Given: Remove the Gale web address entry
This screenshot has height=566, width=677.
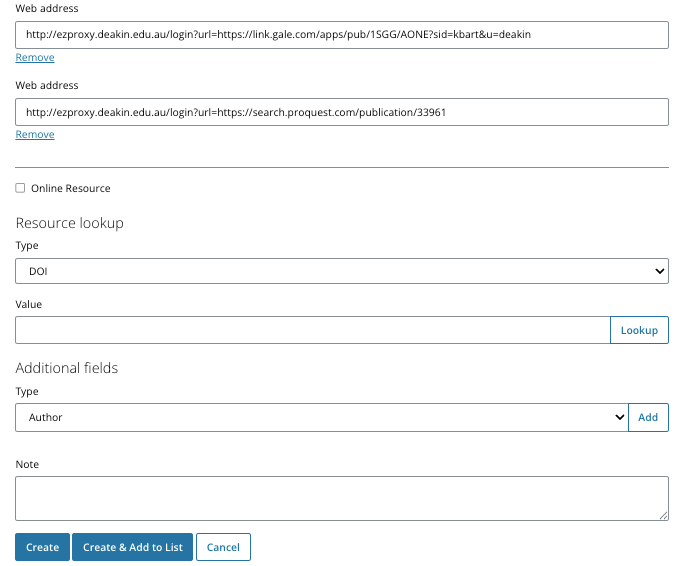Looking at the screenshot, I should [x=35, y=58].
